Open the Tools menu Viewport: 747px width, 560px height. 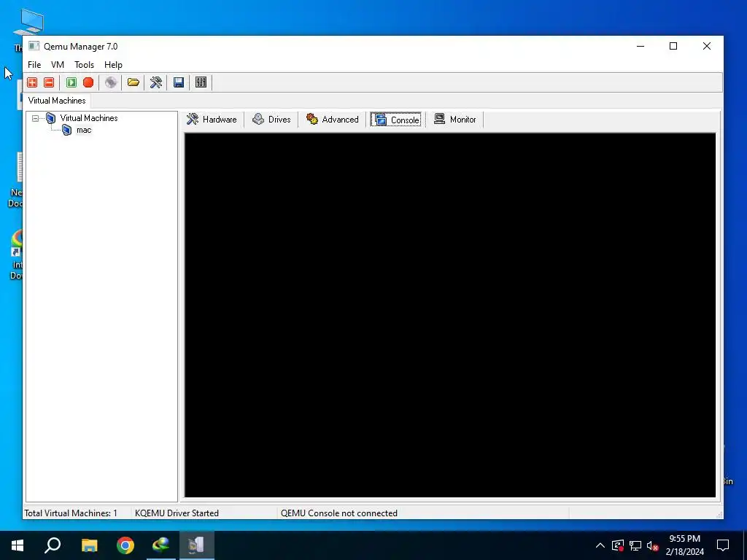(x=85, y=65)
